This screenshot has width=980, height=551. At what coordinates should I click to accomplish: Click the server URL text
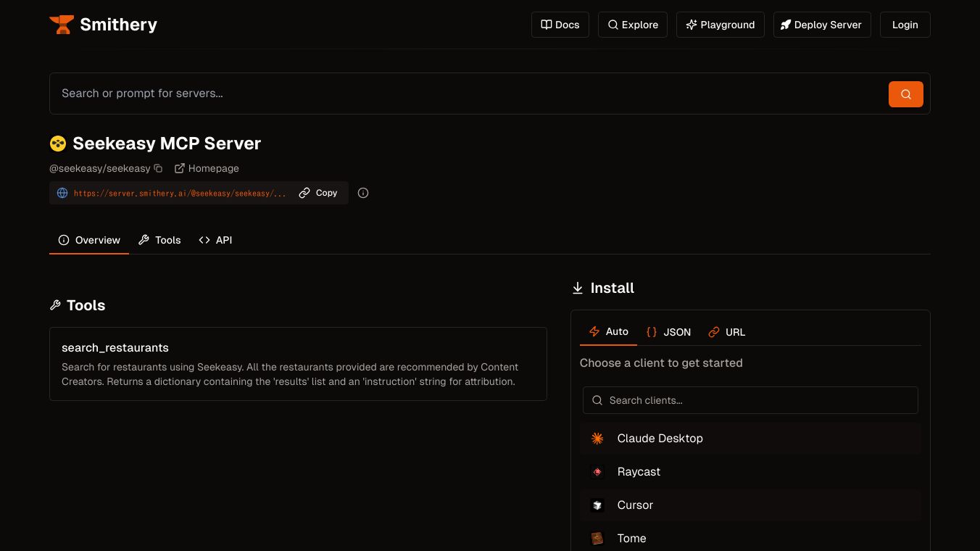[x=180, y=194]
